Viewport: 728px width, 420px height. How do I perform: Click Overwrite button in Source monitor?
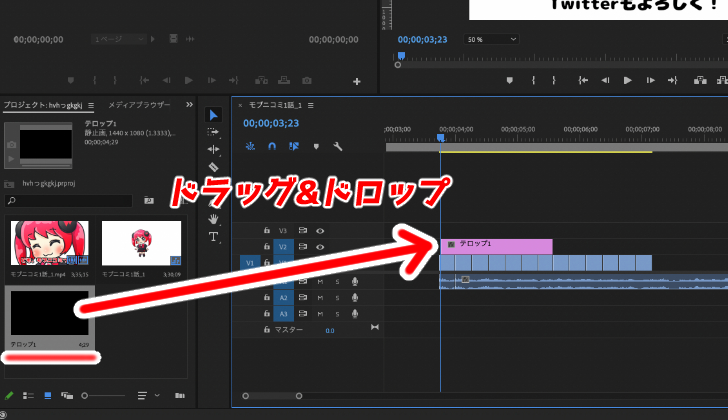[284, 80]
